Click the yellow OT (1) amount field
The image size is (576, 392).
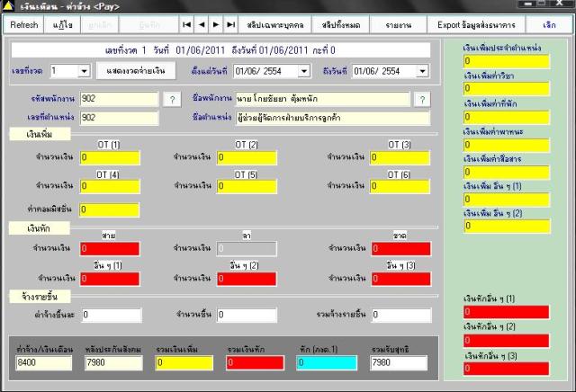pyautogui.click(x=110, y=157)
